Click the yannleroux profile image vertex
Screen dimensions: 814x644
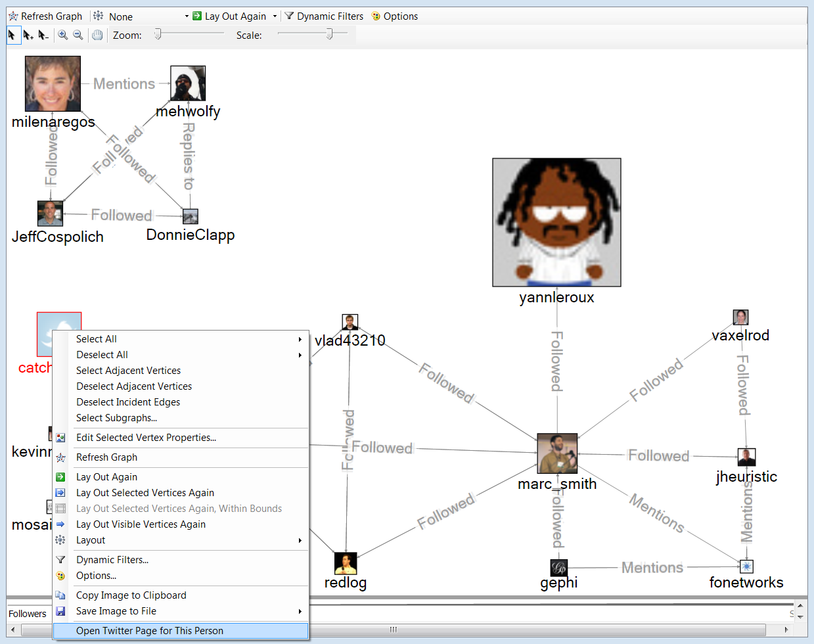[x=556, y=222]
